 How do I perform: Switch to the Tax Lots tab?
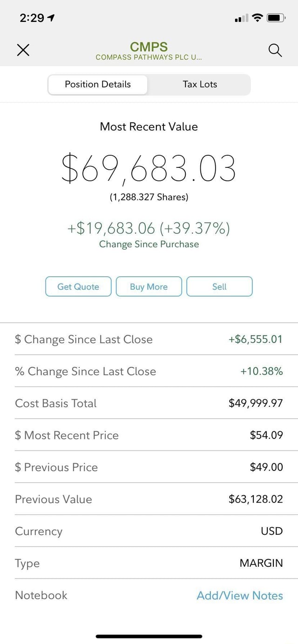point(200,85)
